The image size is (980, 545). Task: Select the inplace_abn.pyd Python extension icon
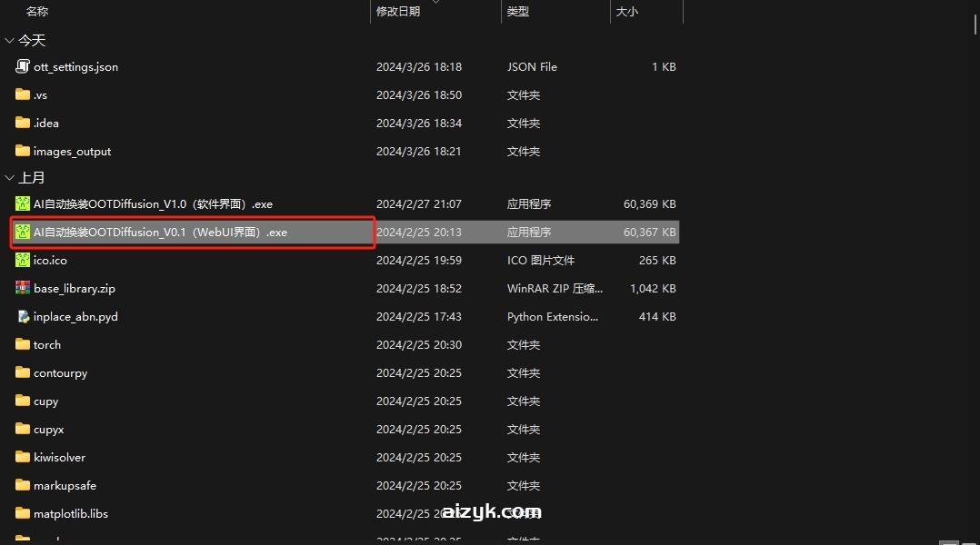[21, 316]
